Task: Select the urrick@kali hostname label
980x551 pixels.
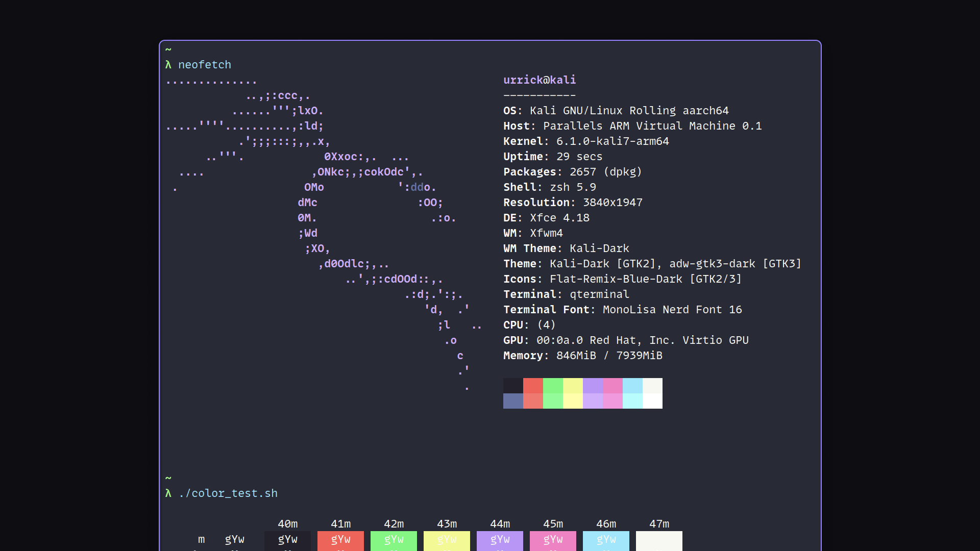Action: (x=539, y=80)
